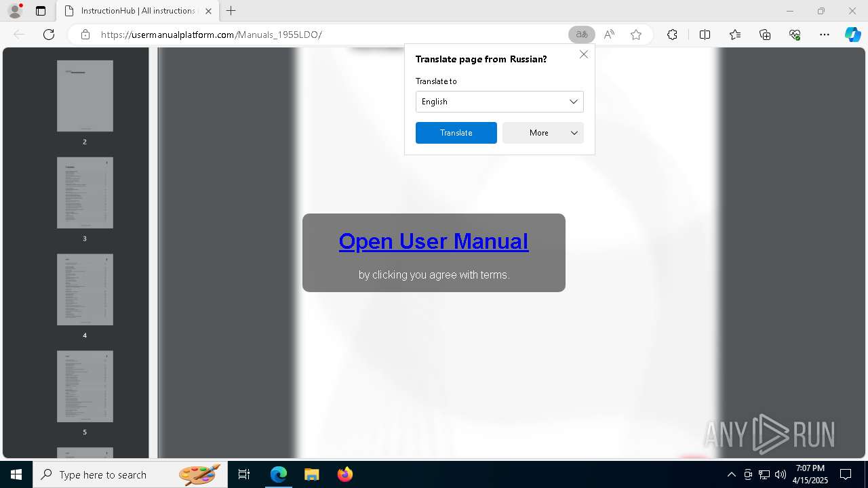Open Task View on the taskbar
The width and height of the screenshot is (868, 488).
[244, 474]
